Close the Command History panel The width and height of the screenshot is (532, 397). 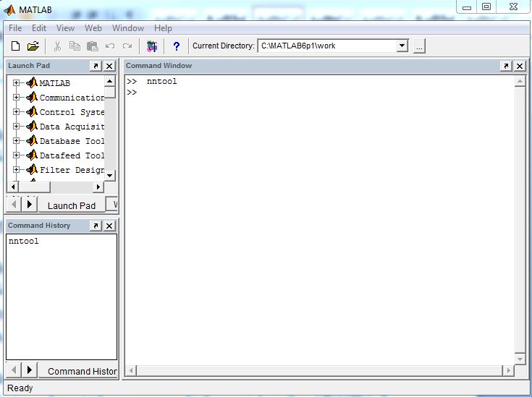109,226
